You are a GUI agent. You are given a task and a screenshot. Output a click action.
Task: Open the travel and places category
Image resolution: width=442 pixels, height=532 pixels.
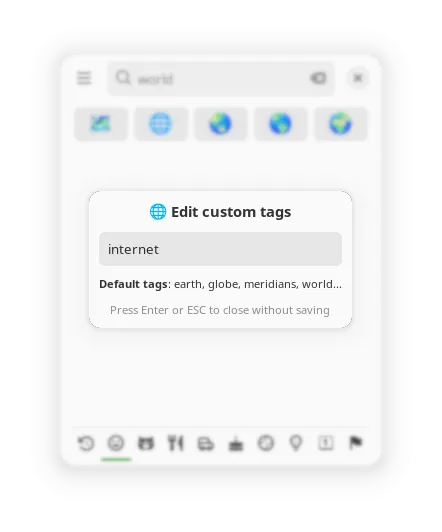(206, 443)
